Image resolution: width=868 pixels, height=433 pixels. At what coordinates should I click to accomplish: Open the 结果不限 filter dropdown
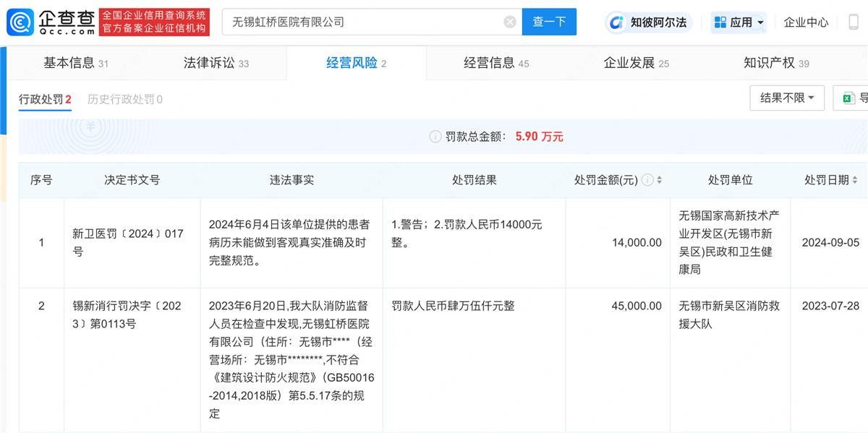(787, 98)
